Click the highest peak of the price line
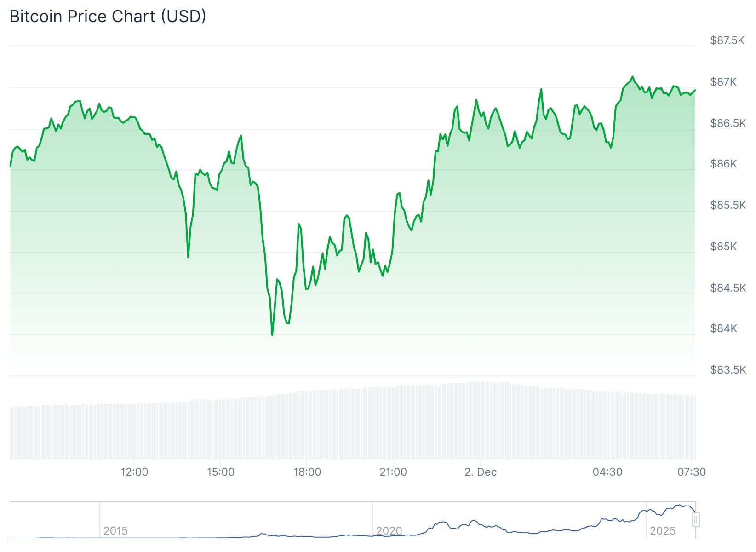Screen dimensions: 756x552 tap(632, 77)
